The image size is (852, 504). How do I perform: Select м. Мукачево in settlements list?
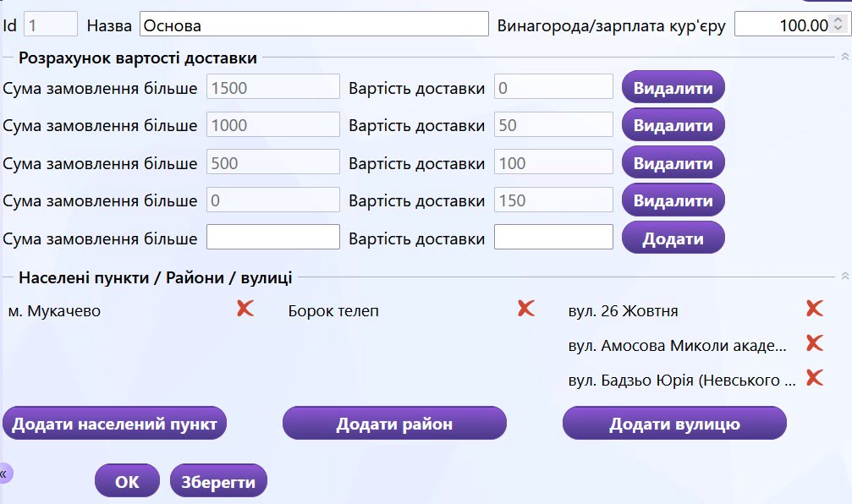click(54, 311)
